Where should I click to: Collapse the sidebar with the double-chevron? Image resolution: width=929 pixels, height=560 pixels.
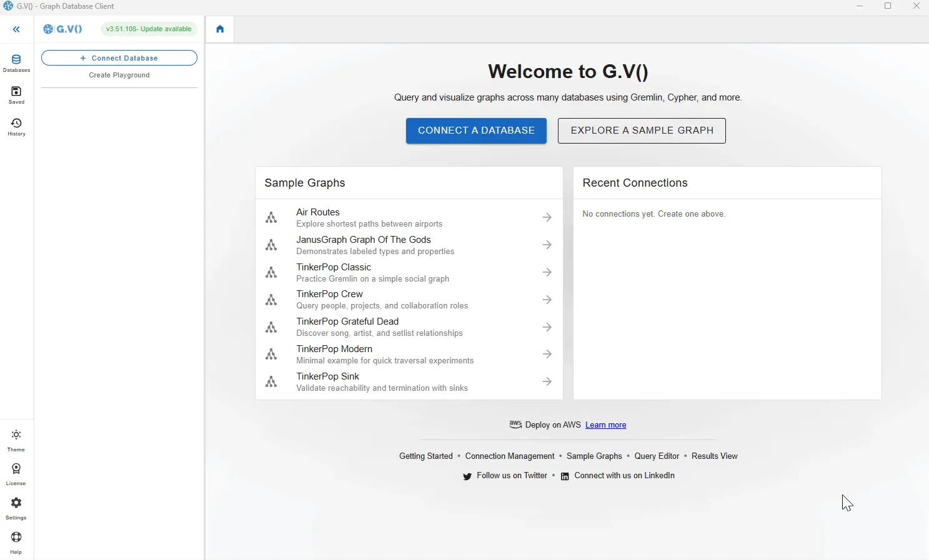(x=16, y=29)
